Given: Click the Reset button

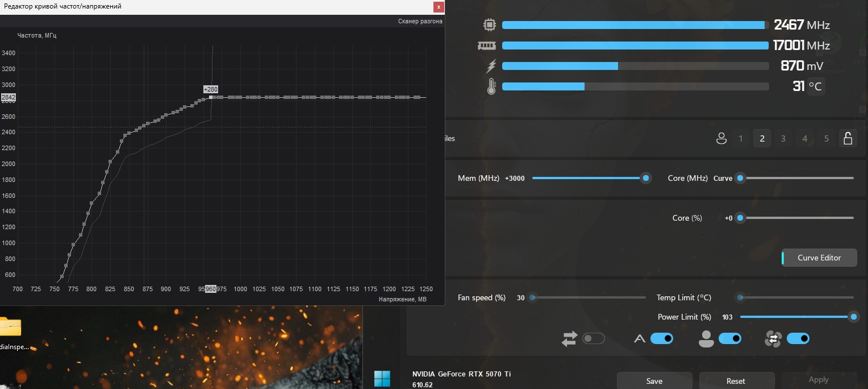Looking at the screenshot, I should pos(736,380).
